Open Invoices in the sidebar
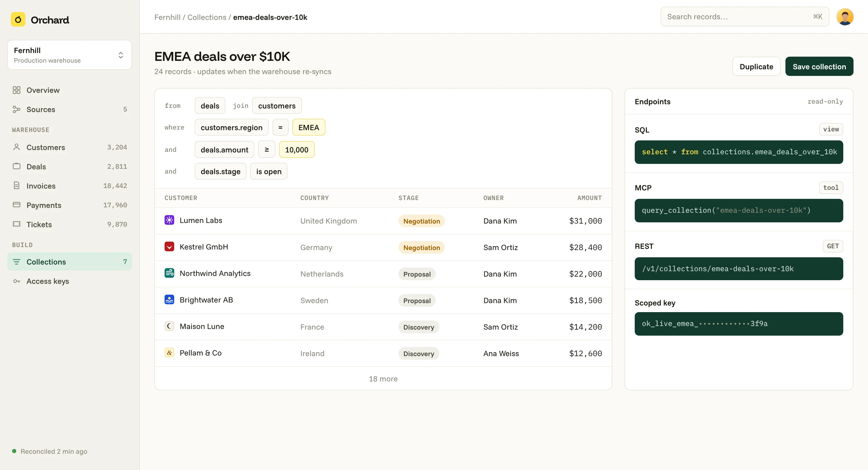The height and width of the screenshot is (470, 868). point(69,186)
